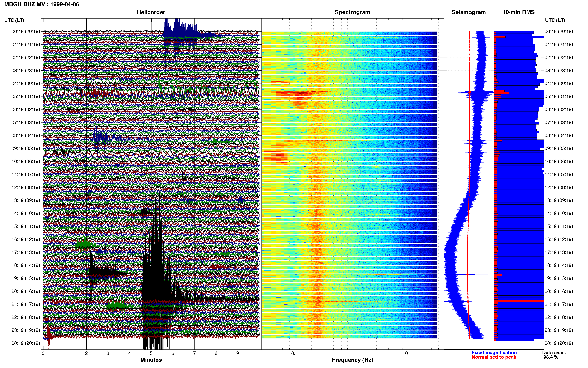This screenshot has width=588, height=368.
Task: Click the '10-min RMS' panel heading
Action: click(x=518, y=12)
